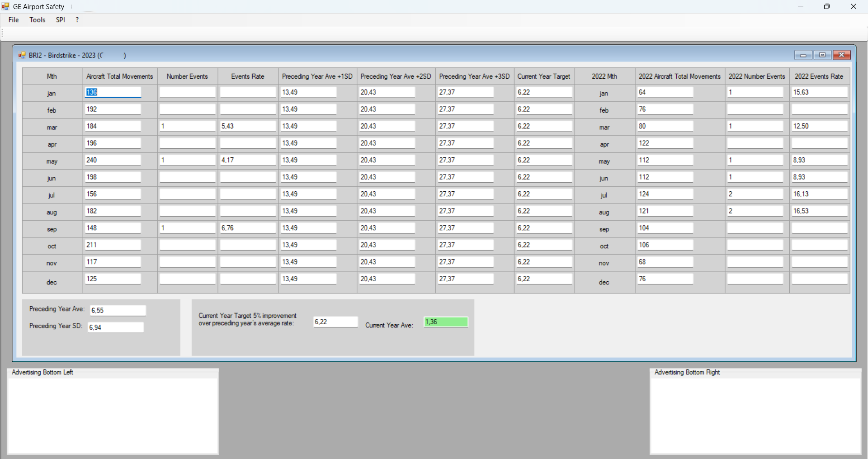Click the green Current Year Ave field
Viewport: 868px width, 459px height.
[x=445, y=322]
